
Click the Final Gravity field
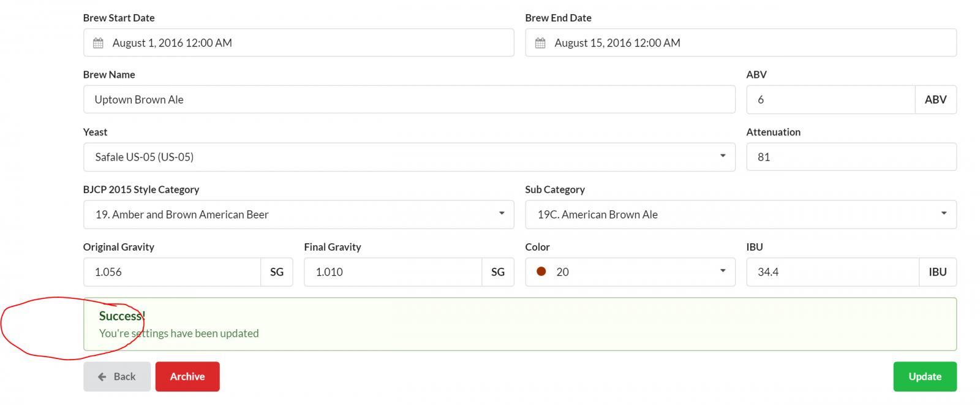[x=393, y=272]
